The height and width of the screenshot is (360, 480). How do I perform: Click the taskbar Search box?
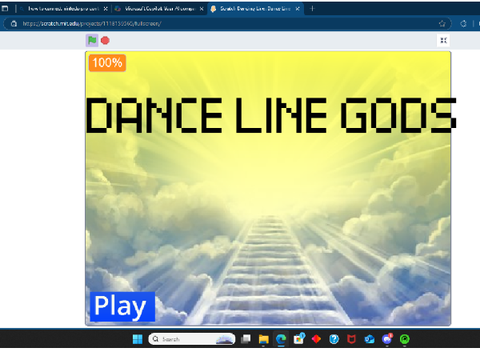tap(192, 339)
